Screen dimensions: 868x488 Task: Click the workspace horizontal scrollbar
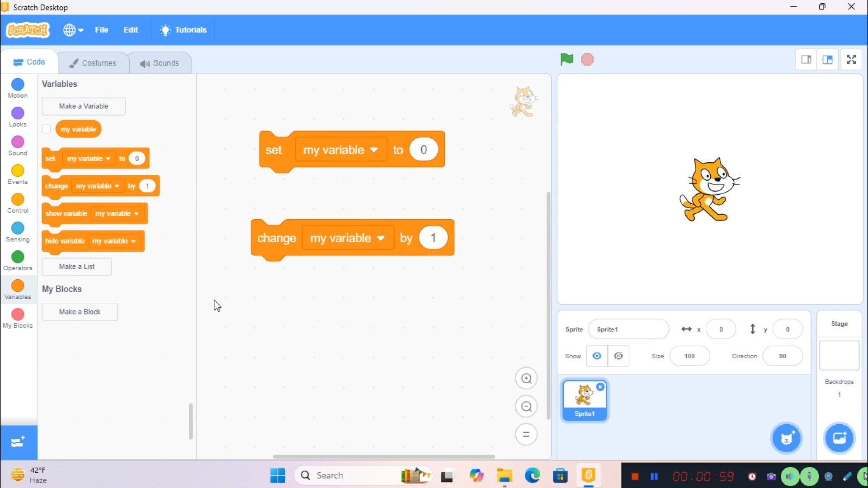click(x=384, y=456)
